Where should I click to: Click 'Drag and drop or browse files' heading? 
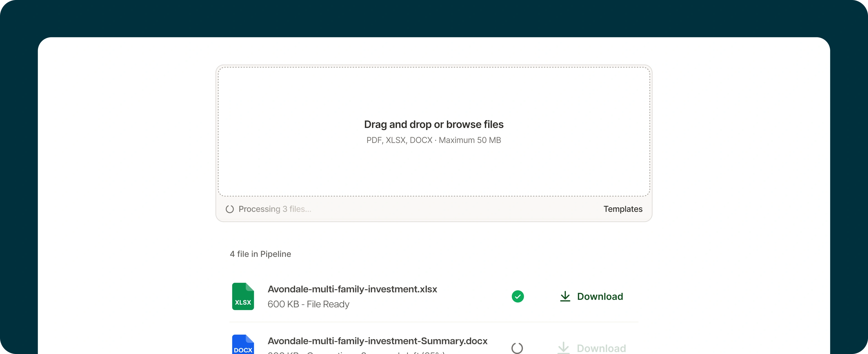pos(434,124)
